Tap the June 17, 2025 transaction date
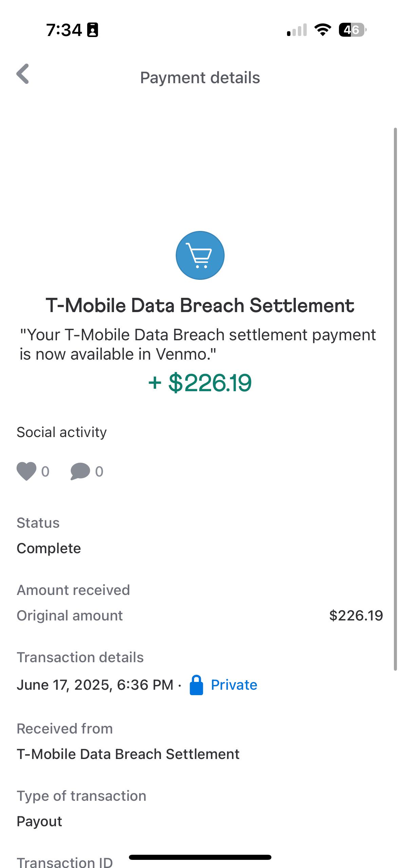400x868 pixels. pos(95,685)
